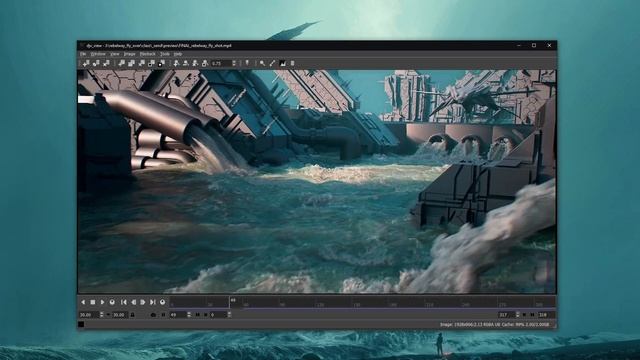Play the video forward
Viewport: 640px width, 360px height.
pos(102,302)
